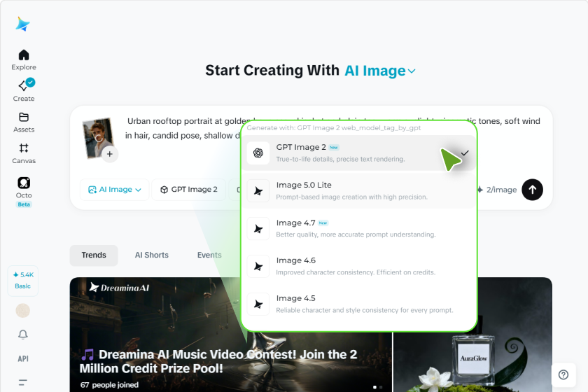Screen dimensions: 588x392
Task: Select Image 5.0 Lite model option
Action: 359,190
